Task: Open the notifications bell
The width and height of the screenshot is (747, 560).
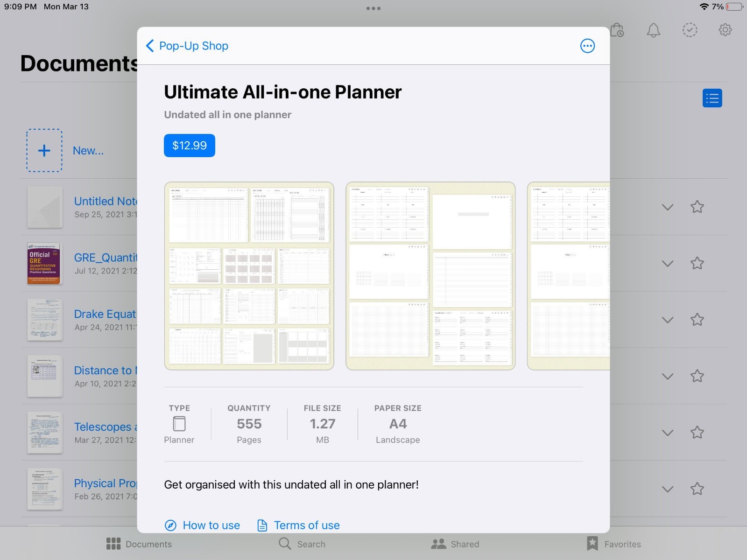Action: (x=653, y=30)
